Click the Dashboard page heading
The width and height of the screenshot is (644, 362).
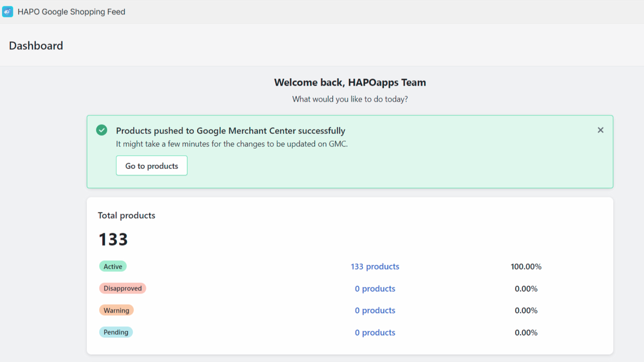36,46
